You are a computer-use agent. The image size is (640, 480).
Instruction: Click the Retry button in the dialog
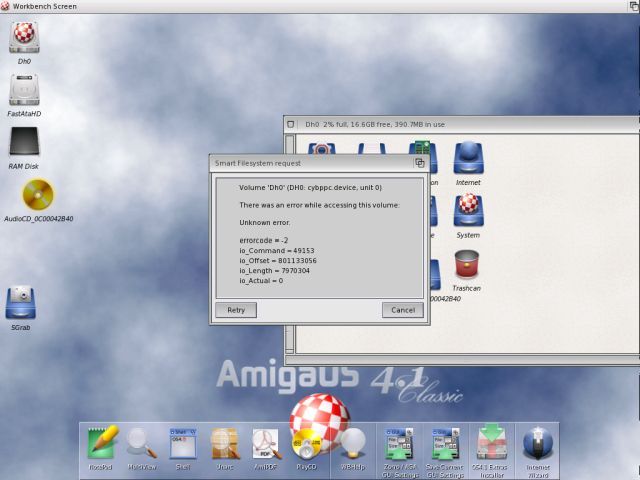[x=236, y=310]
